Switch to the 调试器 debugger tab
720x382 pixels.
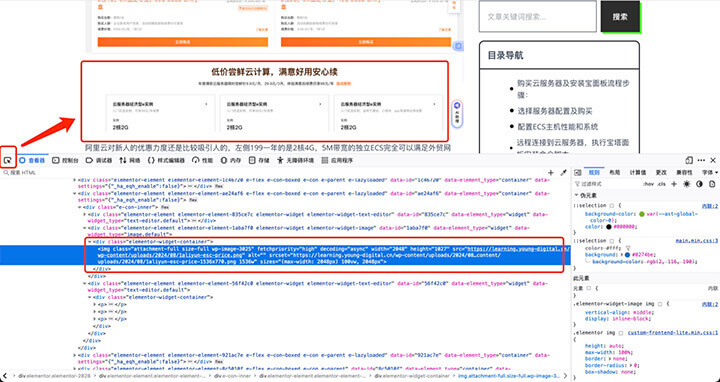[99, 160]
